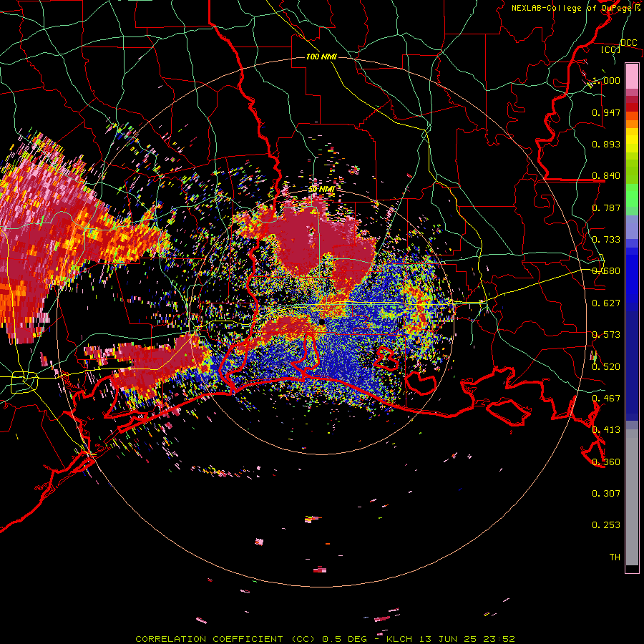Click the CORRELATION COEFFICIENT (CC) product title

(227, 639)
